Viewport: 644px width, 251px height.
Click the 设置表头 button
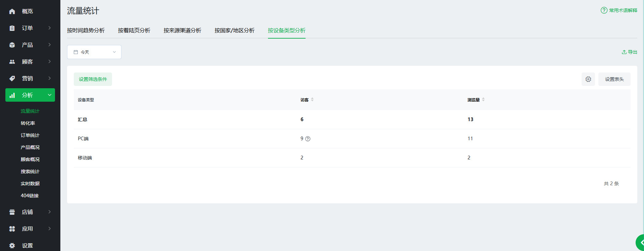click(x=614, y=79)
